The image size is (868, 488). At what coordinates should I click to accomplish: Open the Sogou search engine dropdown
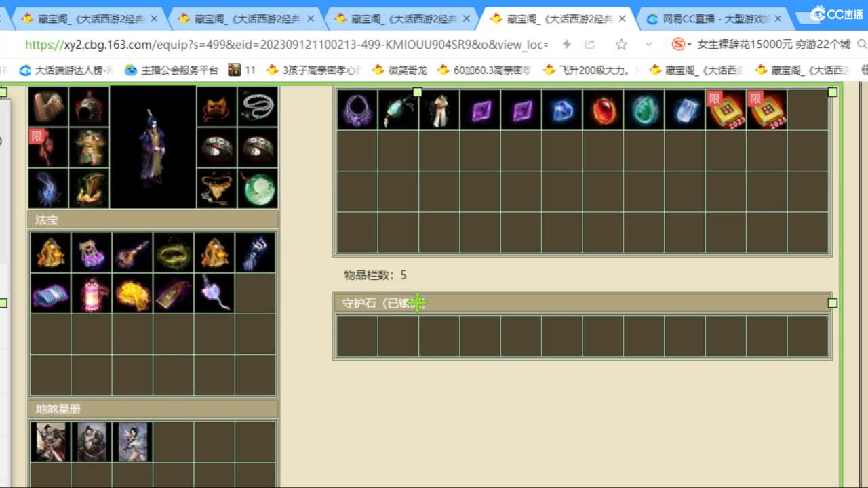click(x=682, y=45)
